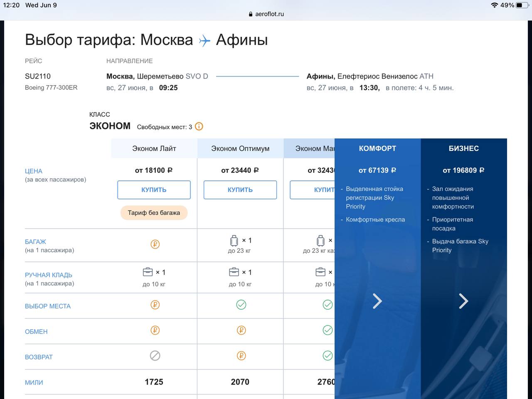This screenshot has width=532, height=399.
Task: Open the РУЧНАЯ КЛАДЬ row link
Action: coord(49,275)
